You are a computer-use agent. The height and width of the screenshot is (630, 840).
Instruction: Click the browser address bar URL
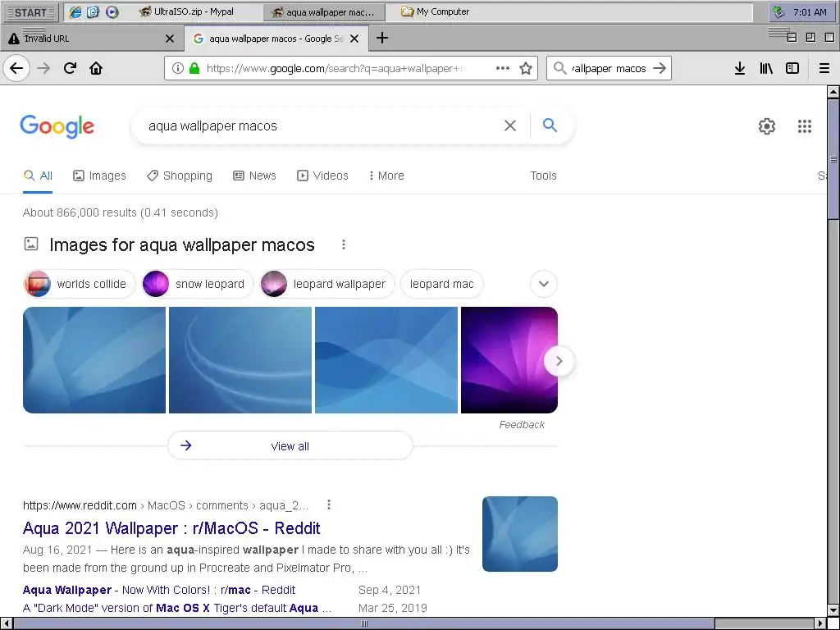click(x=336, y=69)
